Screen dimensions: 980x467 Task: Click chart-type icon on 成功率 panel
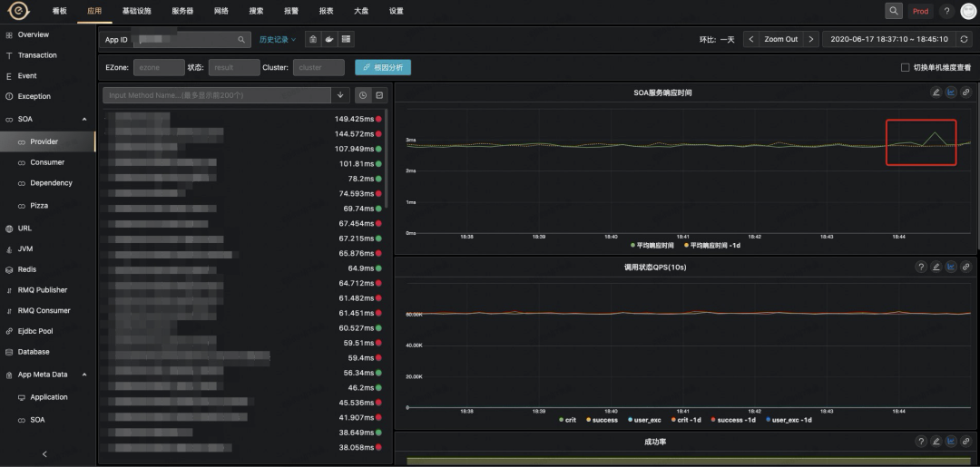[x=951, y=442]
